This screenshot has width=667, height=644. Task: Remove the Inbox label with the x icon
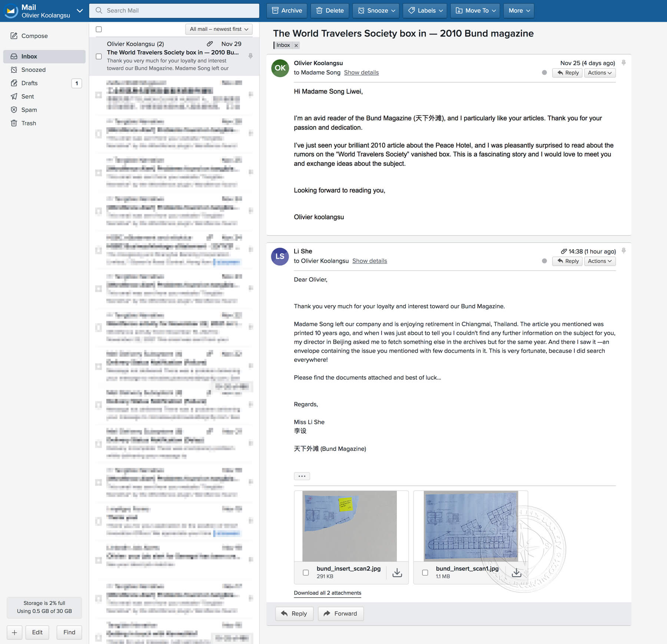296,45
